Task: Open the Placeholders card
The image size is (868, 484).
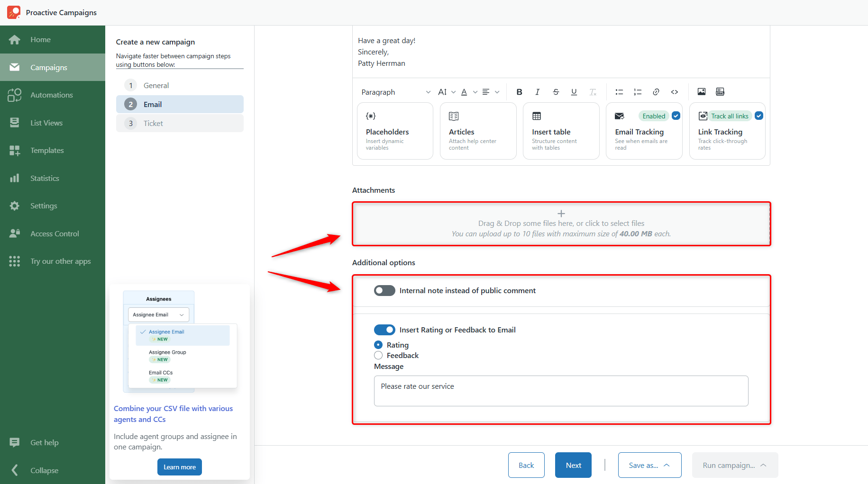Action: 395,131
